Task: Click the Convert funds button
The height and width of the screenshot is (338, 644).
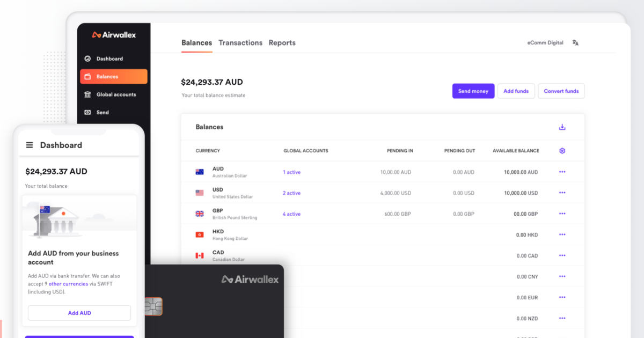Action: (x=561, y=91)
